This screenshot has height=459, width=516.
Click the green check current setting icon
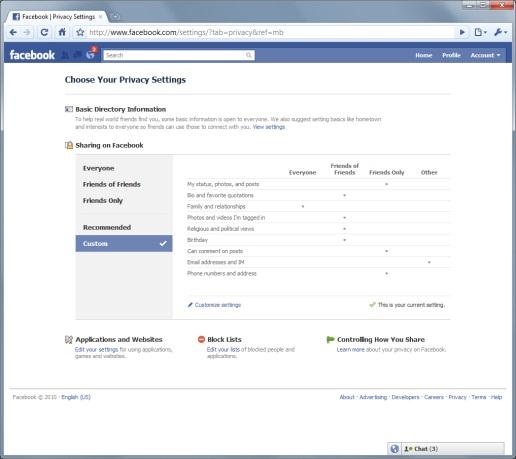pyautogui.click(x=372, y=305)
